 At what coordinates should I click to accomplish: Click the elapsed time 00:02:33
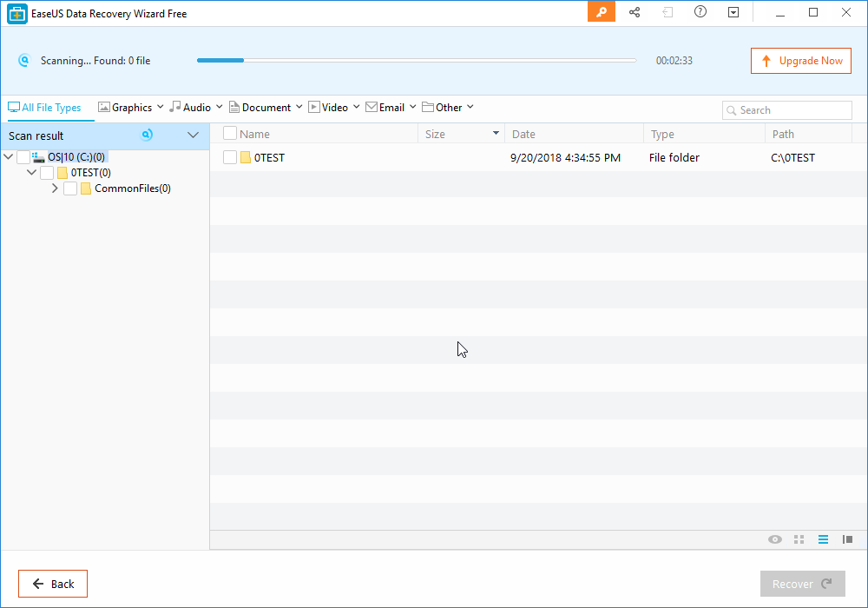pyautogui.click(x=674, y=61)
